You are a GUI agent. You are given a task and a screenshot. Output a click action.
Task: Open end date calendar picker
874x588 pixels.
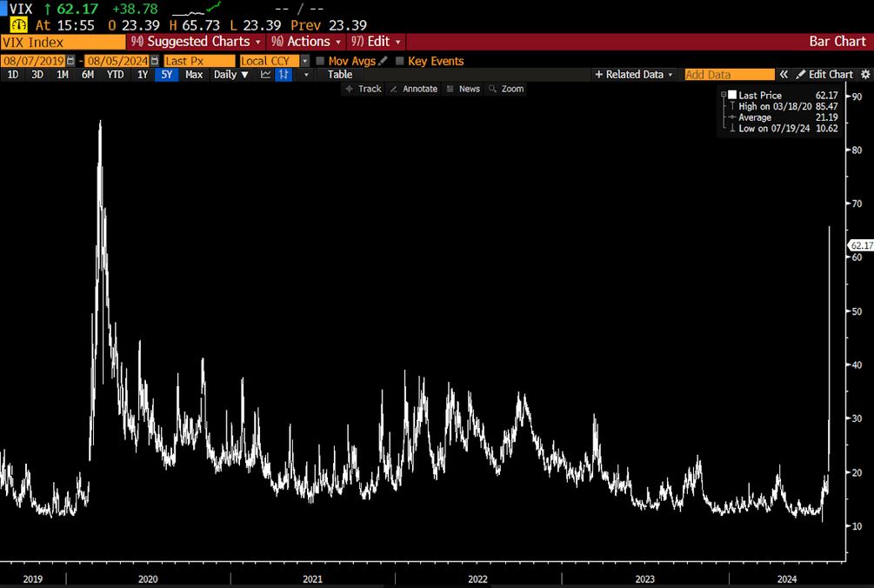(x=155, y=61)
